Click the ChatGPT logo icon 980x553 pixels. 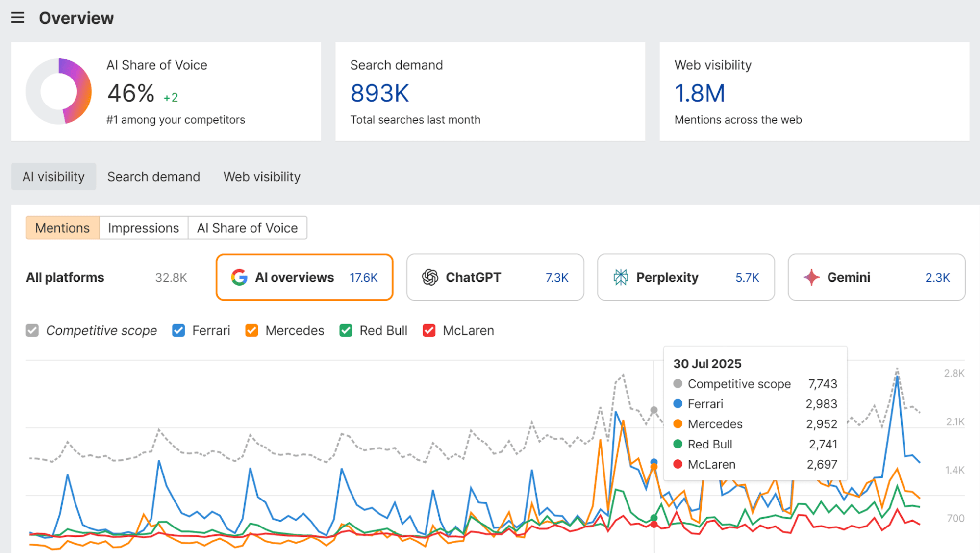[x=431, y=277]
